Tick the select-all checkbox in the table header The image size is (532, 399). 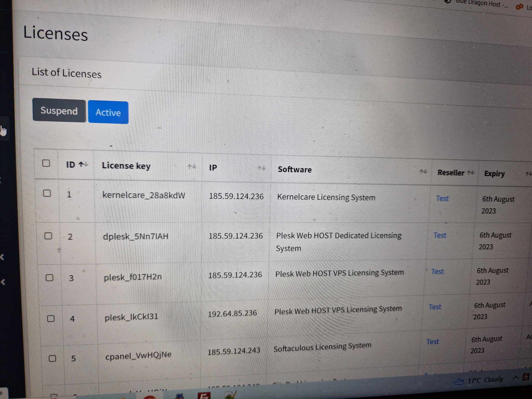(x=46, y=163)
